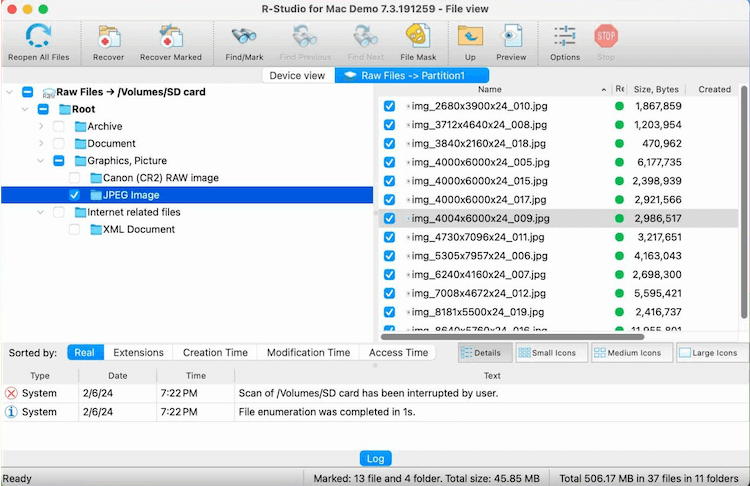Sort the list by Size, Bytes column
This screenshot has height=486, width=750.
point(656,89)
